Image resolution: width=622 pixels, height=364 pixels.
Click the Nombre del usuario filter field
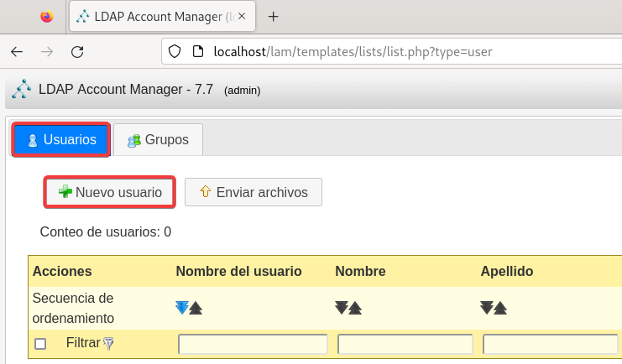pos(253,344)
